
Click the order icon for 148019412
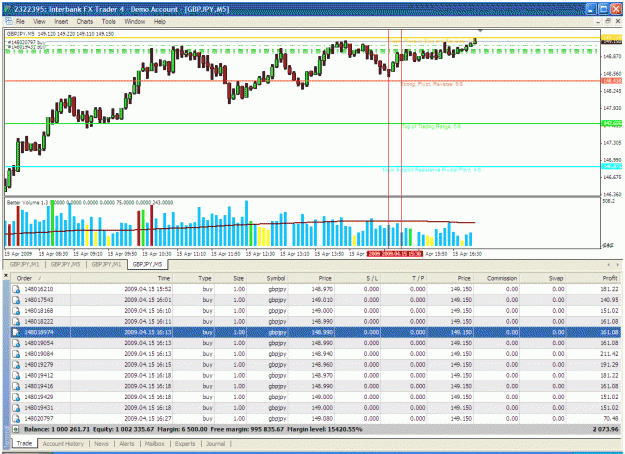click(16, 375)
